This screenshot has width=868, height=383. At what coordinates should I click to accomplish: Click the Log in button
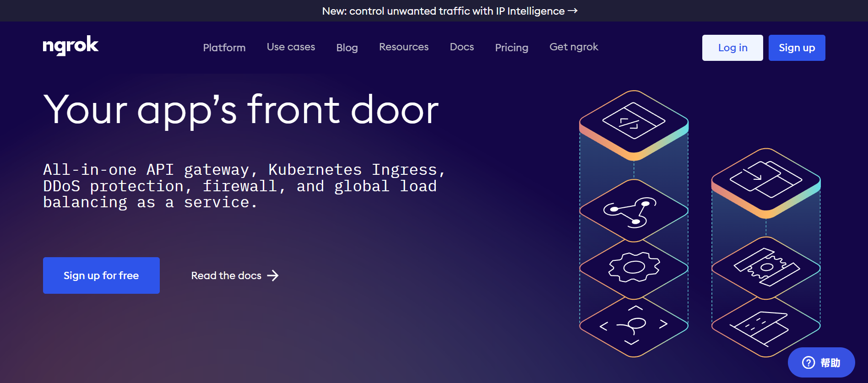[x=732, y=48]
